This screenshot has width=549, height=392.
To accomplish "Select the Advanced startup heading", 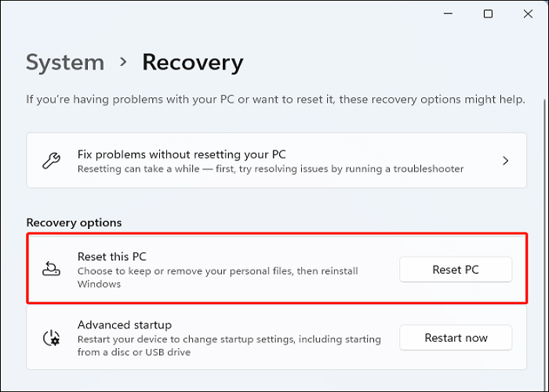I will tap(124, 325).
